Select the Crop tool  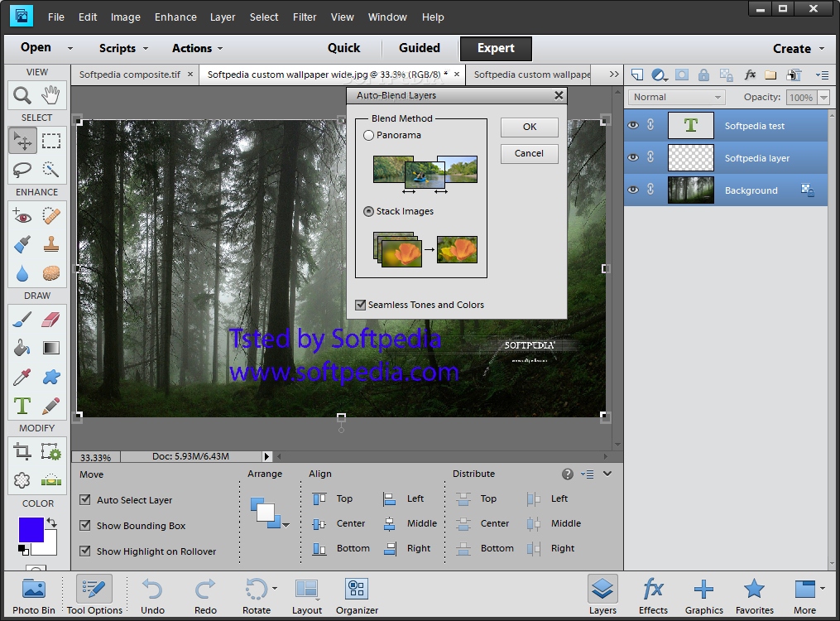point(22,452)
